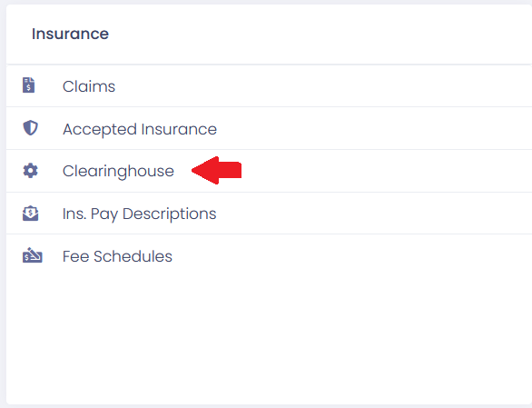
Task: Click the Ins. abbreviation in the fourth row
Action: click(x=74, y=214)
